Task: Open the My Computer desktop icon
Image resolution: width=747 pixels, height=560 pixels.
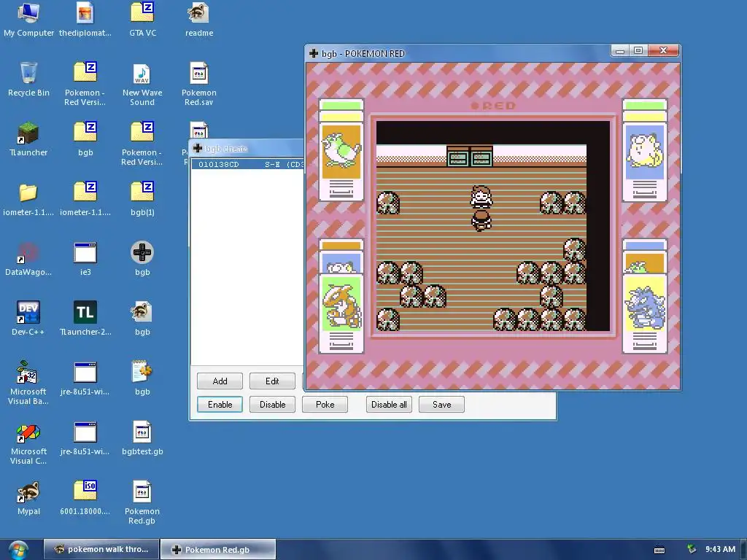Action: pyautogui.click(x=28, y=19)
